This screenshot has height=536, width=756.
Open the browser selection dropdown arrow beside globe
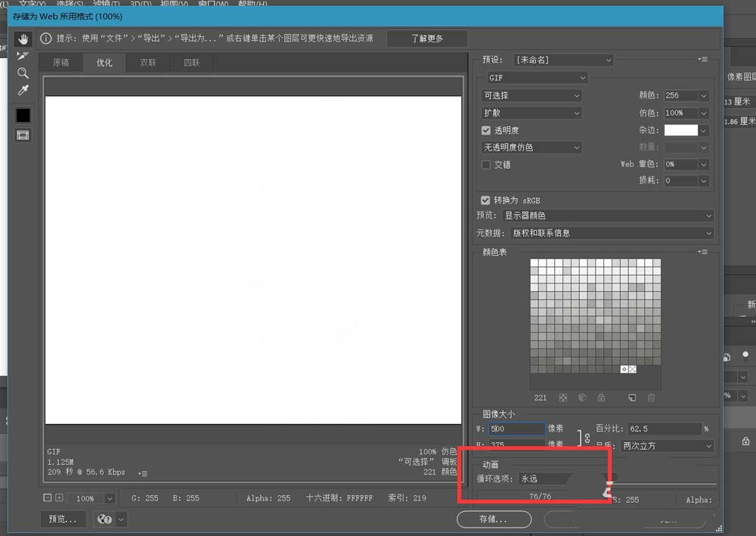click(121, 519)
